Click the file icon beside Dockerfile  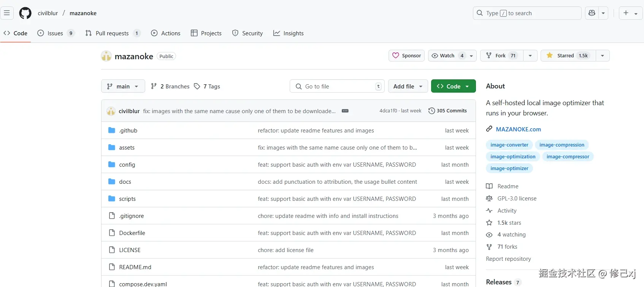coord(112,233)
